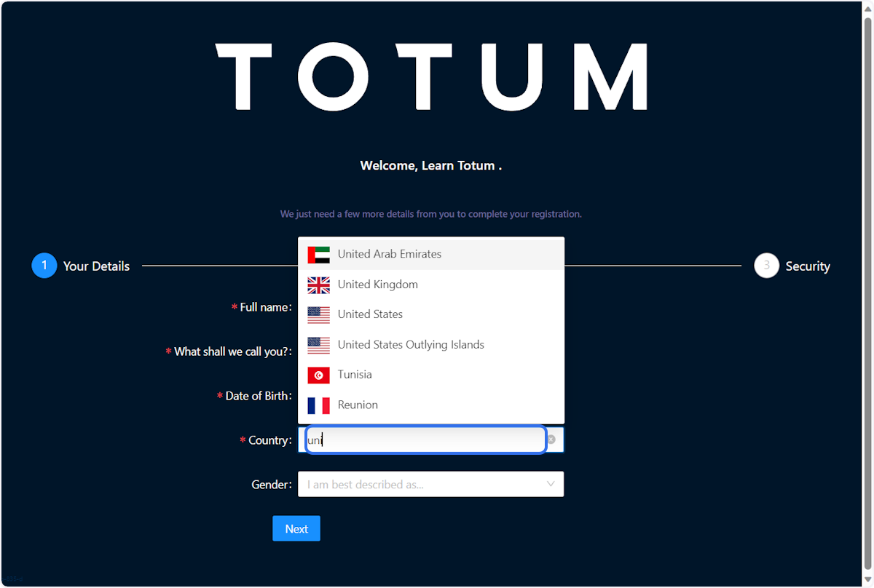Focus the Country search input field

pos(425,440)
